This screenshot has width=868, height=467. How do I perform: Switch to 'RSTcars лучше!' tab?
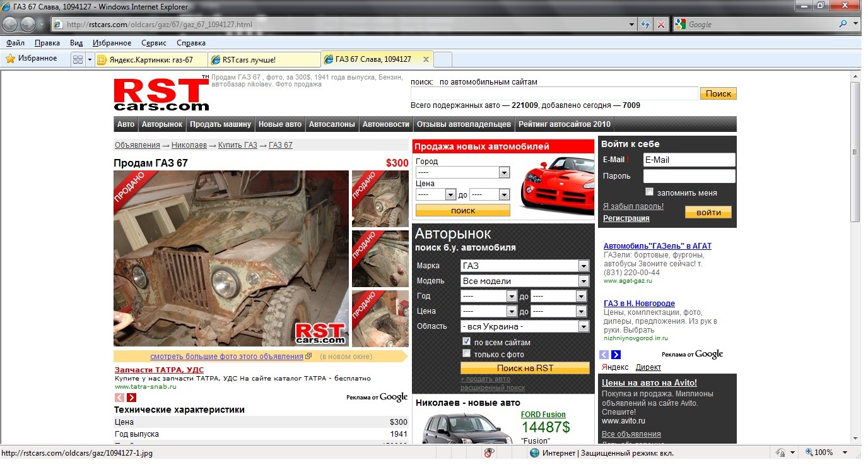tap(264, 59)
